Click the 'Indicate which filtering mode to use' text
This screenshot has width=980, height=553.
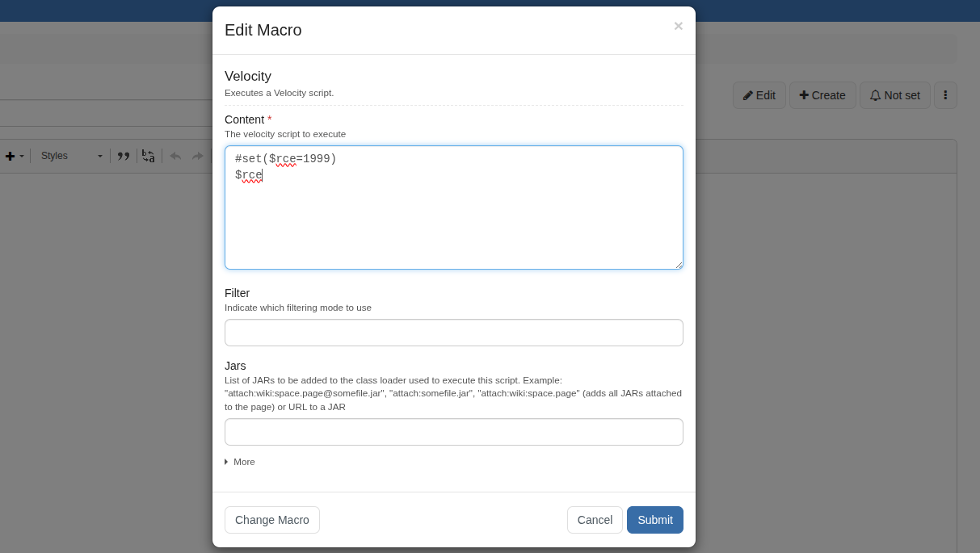point(298,308)
